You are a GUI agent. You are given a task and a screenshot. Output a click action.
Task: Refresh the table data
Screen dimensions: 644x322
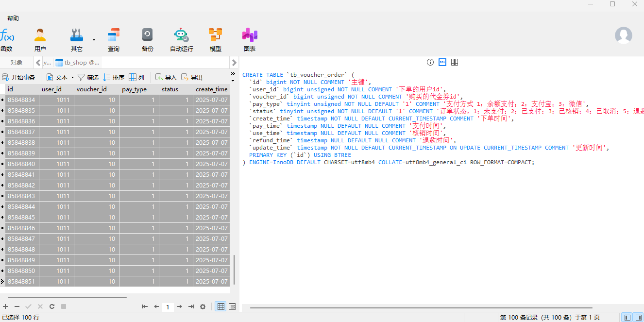(x=51, y=306)
